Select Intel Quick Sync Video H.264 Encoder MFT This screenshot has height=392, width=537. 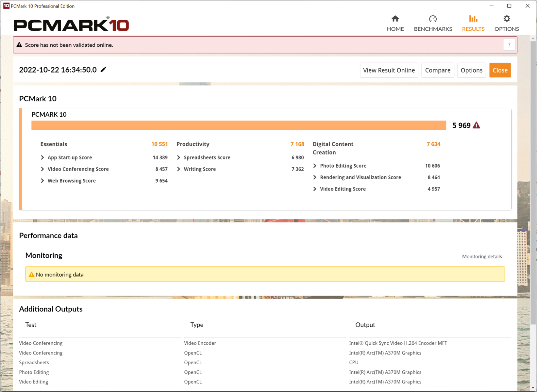click(x=398, y=343)
